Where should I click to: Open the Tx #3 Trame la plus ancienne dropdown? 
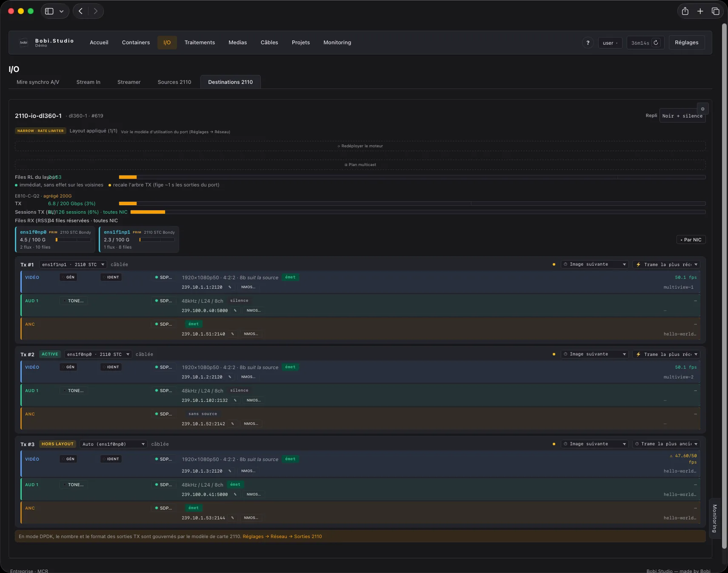[x=666, y=444]
